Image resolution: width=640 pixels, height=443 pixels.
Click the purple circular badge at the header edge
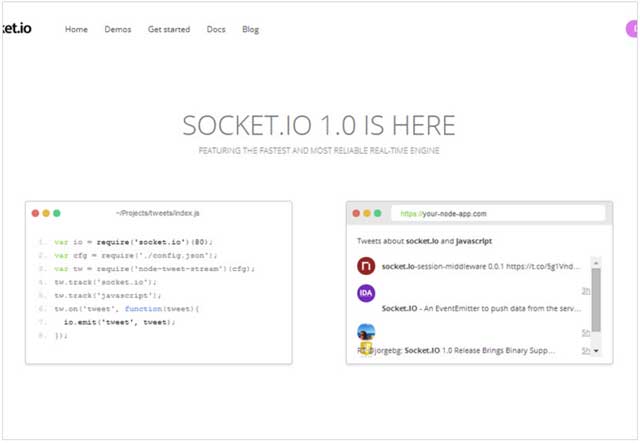[632, 29]
